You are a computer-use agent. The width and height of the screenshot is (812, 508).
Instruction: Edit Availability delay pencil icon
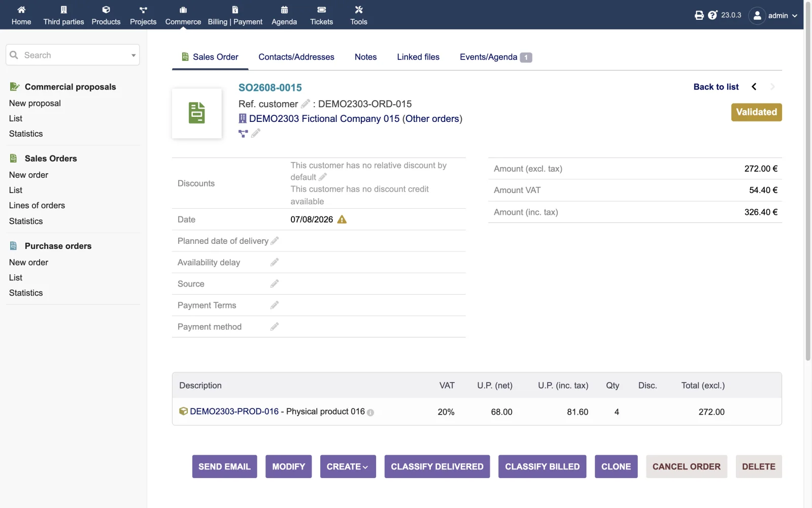click(x=275, y=262)
